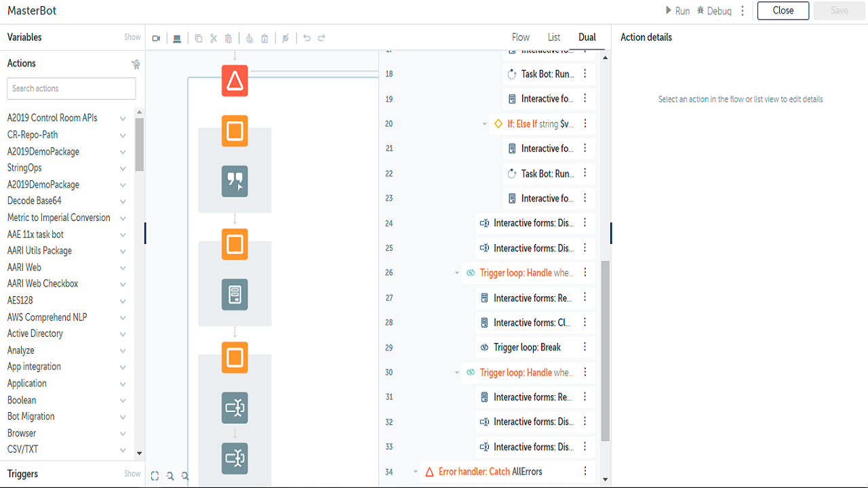Start Debug mode
Viewport: 868px width, 488px height.
[x=714, y=11]
